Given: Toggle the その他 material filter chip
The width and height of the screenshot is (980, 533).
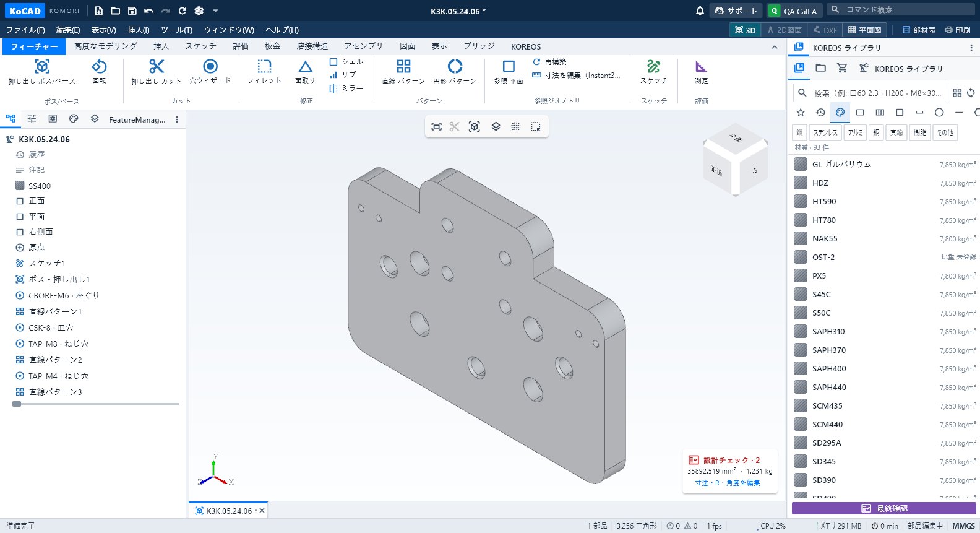Looking at the screenshot, I should (x=945, y=132).
